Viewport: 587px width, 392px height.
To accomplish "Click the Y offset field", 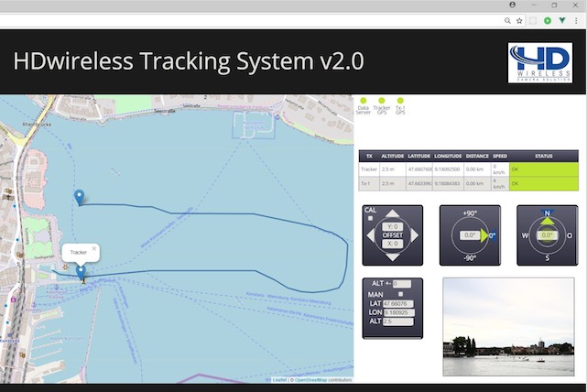I will pos(392,226).
